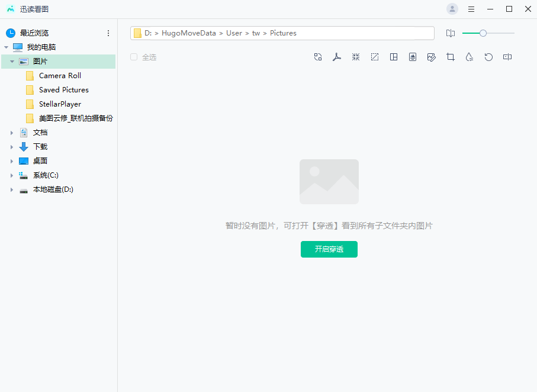Image resolution: width=537 pixels, height=392 pixels.
Task: Click the 本地磁盘(D:) label
Action: [x=53, y=189]
